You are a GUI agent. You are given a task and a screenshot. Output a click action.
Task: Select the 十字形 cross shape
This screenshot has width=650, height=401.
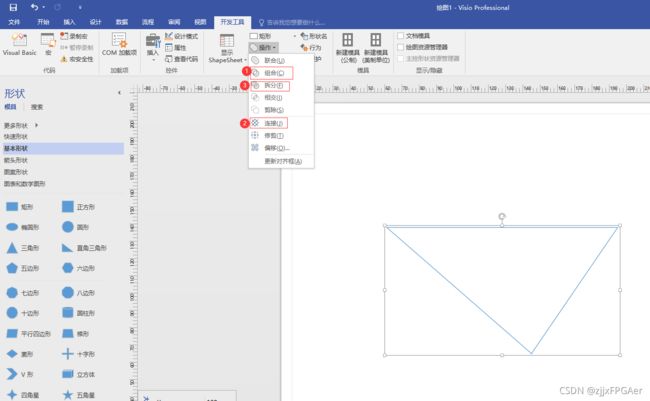tap(79, 354)
